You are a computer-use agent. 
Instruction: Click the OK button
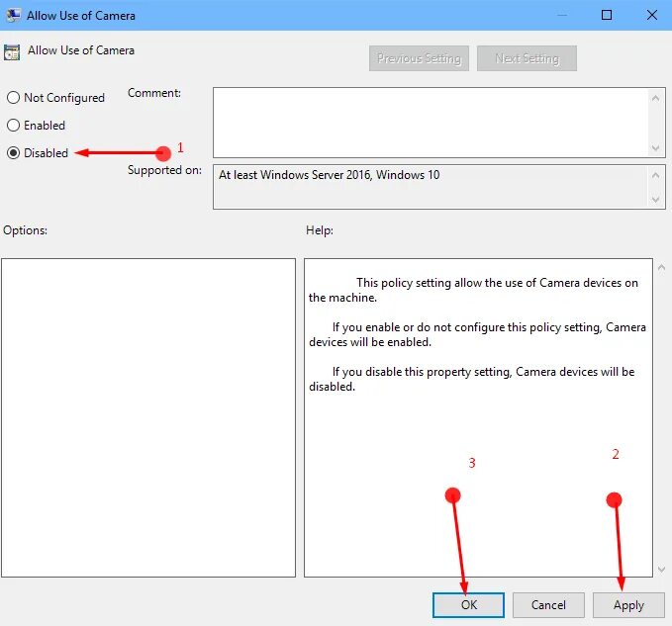468,605
